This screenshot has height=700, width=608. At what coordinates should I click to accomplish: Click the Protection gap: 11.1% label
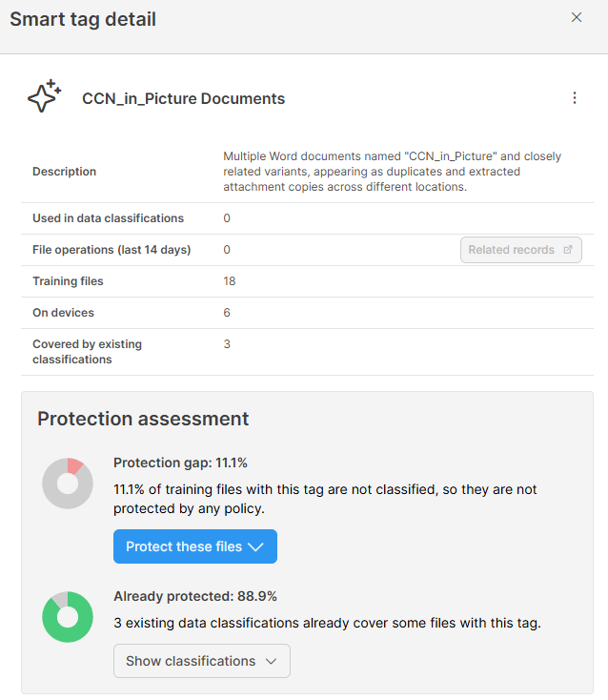(180, 463)
